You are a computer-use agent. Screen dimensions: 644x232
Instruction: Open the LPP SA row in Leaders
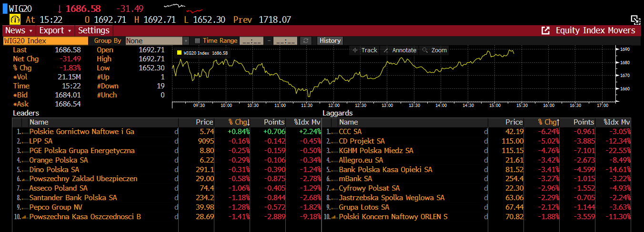point(41,141)
